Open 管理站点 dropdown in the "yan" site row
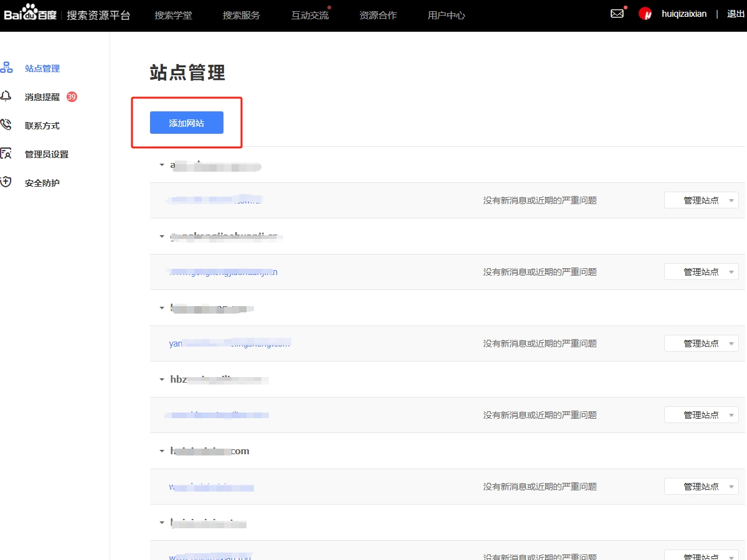Viewport: 747px width, 560px height. (702, 343)
